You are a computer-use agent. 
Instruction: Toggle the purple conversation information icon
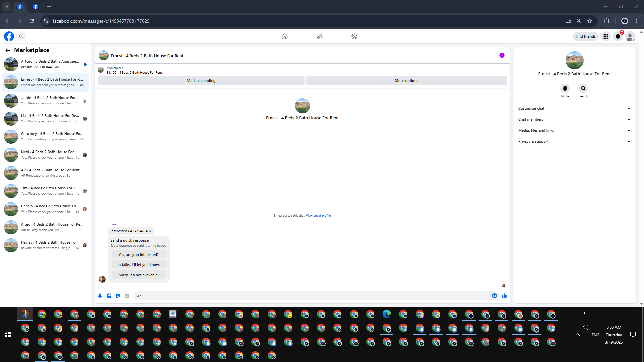[x=502, y=55]
